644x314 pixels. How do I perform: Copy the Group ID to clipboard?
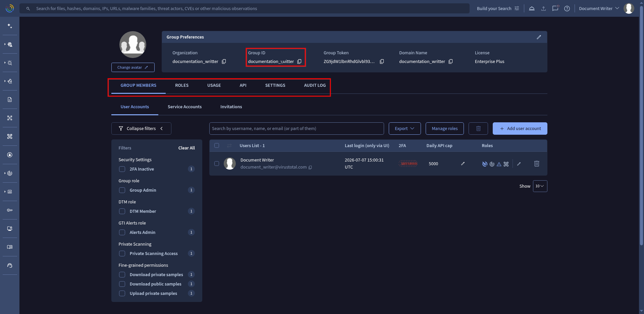300,62
